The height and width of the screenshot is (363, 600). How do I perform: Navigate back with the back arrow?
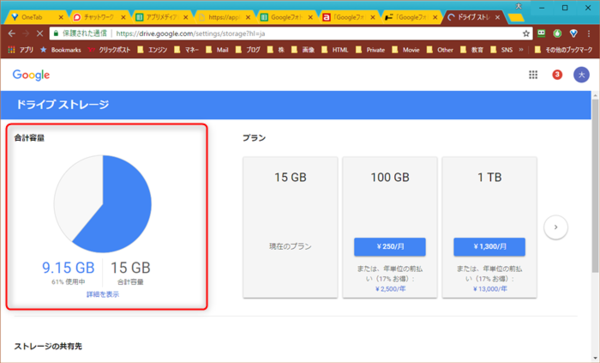[11, 34]
